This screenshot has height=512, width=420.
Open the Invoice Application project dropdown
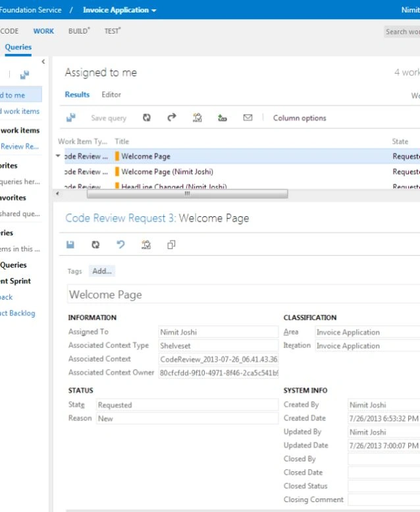[119, 10]
